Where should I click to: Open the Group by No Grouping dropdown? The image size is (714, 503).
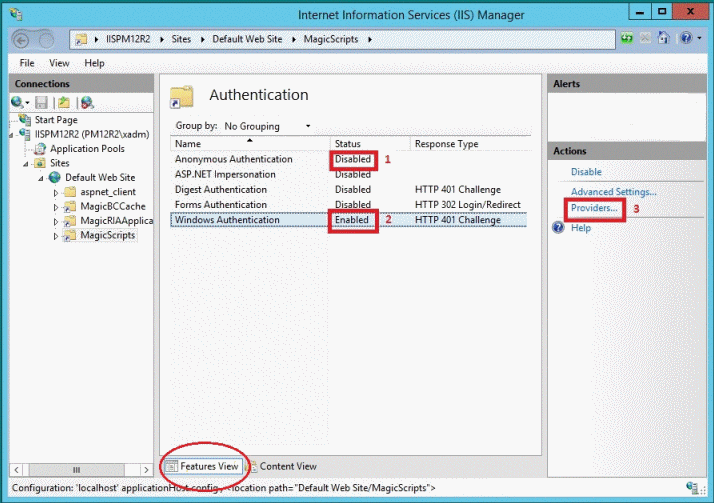pos(267,126)
